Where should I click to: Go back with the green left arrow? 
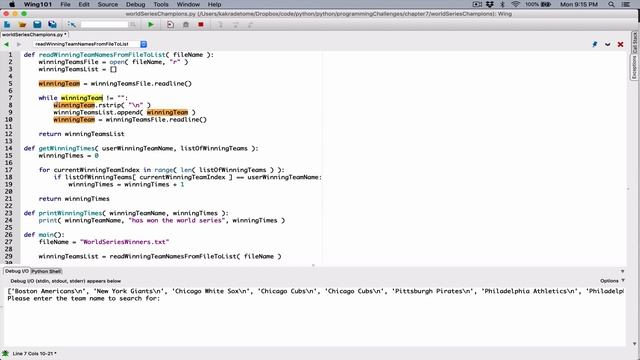click(6, 44)
